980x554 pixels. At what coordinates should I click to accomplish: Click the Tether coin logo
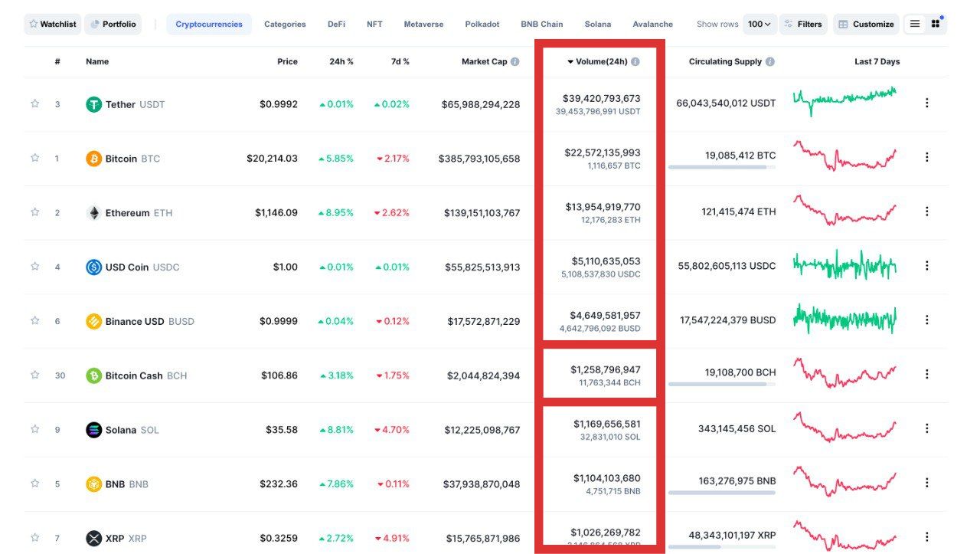(x=93, y=104)
